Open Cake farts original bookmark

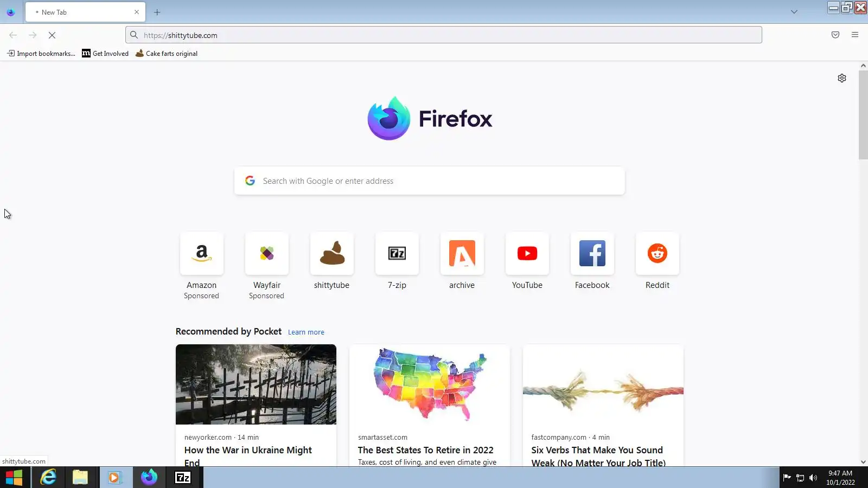click(x=167, y=53)
